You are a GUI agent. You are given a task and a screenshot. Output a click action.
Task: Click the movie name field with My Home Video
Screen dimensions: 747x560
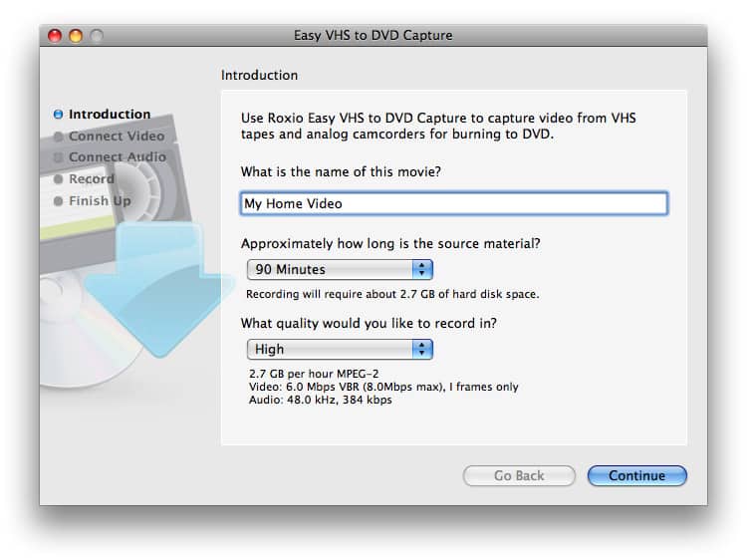click(x=453, y=203)
